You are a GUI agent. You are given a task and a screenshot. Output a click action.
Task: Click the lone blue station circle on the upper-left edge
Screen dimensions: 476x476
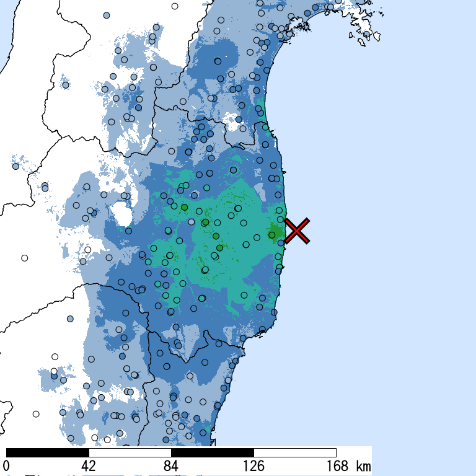pyautogui.click(x=15, y=166)
